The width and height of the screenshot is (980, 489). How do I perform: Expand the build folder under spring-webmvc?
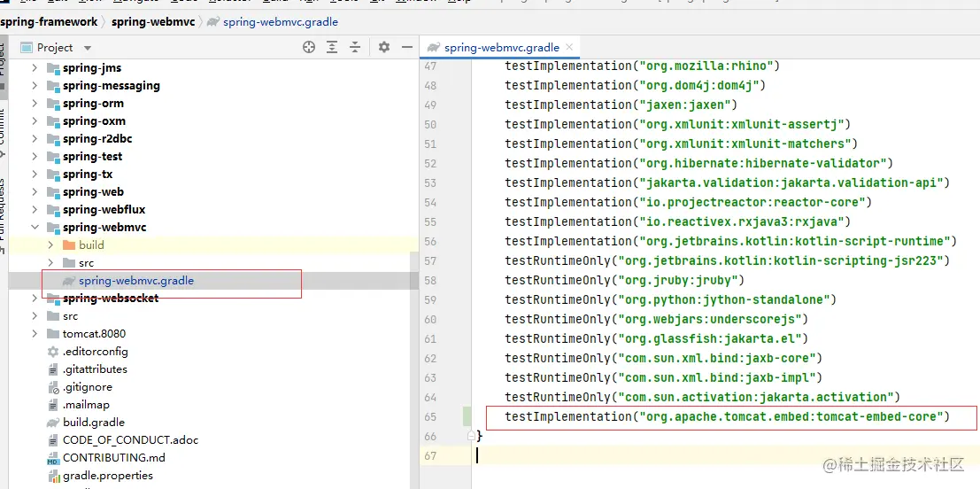click(x=51, y=245)
